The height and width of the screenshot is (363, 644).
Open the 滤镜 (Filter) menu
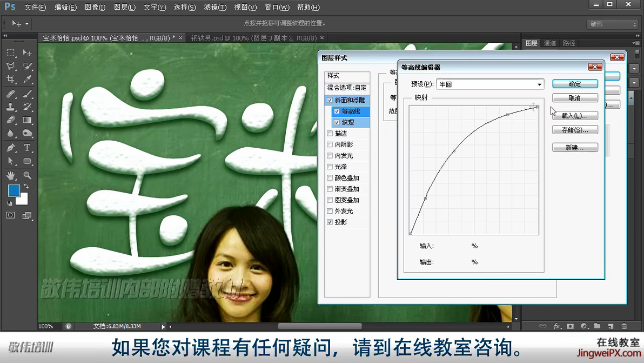point(215,8)
